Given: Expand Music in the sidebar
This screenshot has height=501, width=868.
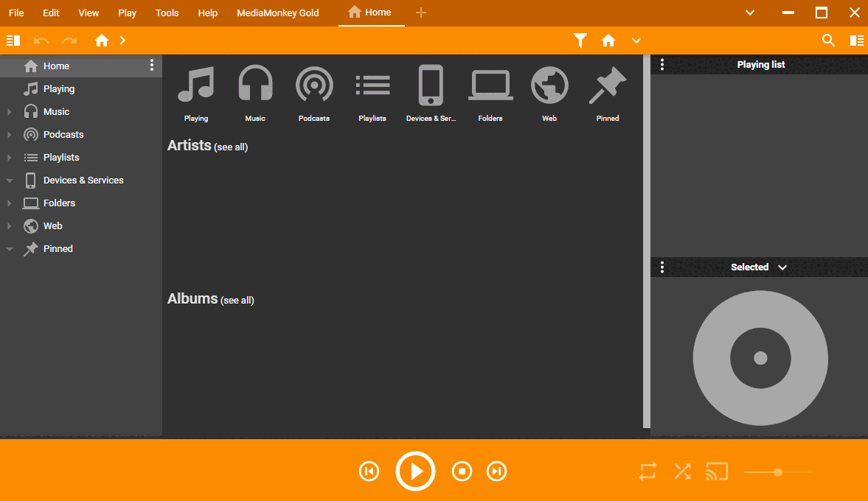Looking at the screenshot, I should tap(7, 111).
